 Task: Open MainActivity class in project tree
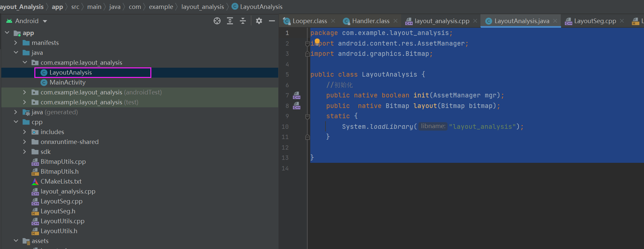pyautogui.click(x=67, y=82)
